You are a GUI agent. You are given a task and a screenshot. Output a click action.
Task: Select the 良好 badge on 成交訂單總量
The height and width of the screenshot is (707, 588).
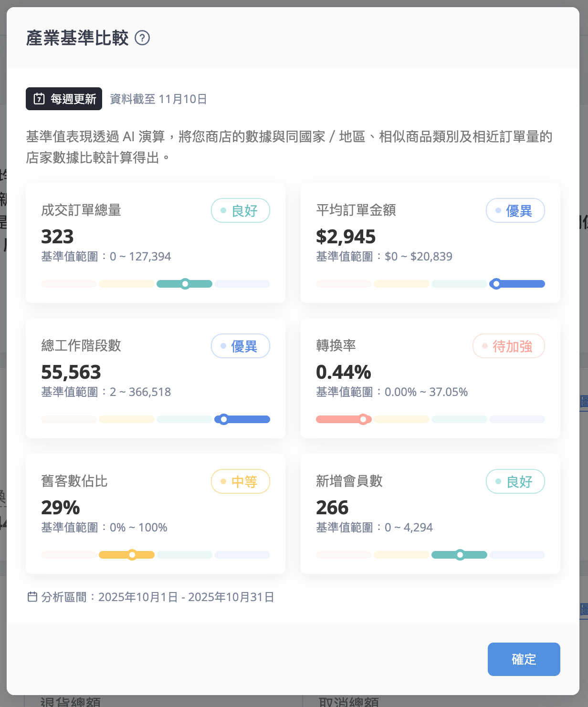pos(241,210)
